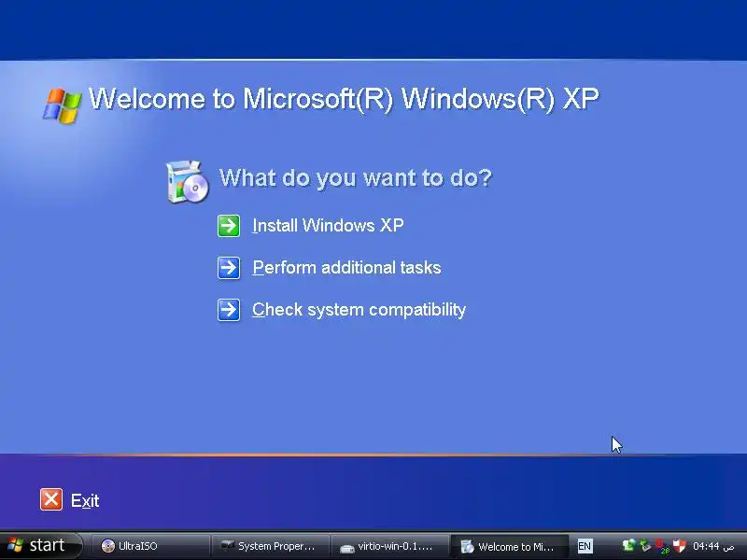Switch to the UltraISO taskbar window

pos(150,546)
